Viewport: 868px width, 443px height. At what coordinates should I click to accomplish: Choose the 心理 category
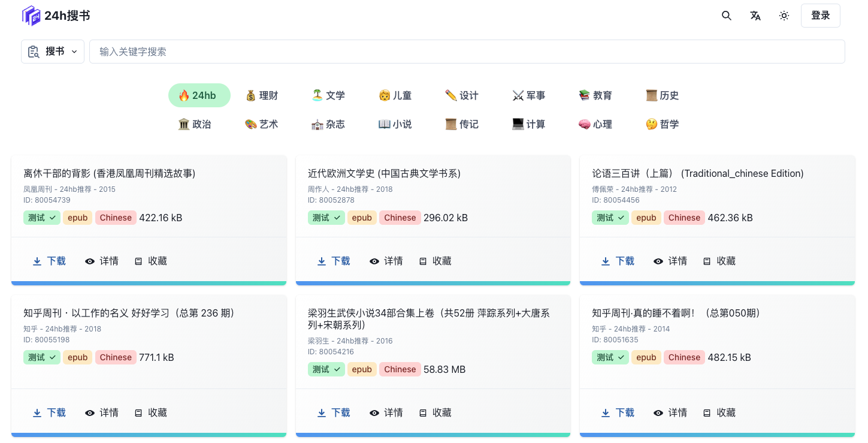point(595,124)
